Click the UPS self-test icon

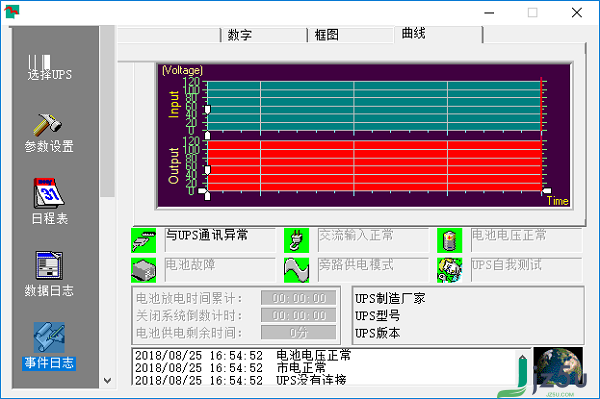click(x=450, y=270)
